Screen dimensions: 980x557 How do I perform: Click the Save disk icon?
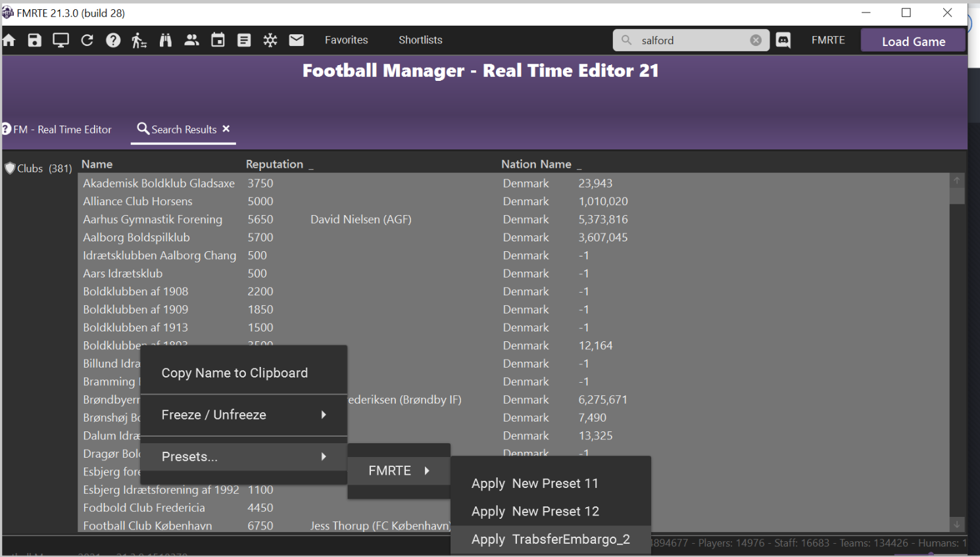click(x=34, y=40)
